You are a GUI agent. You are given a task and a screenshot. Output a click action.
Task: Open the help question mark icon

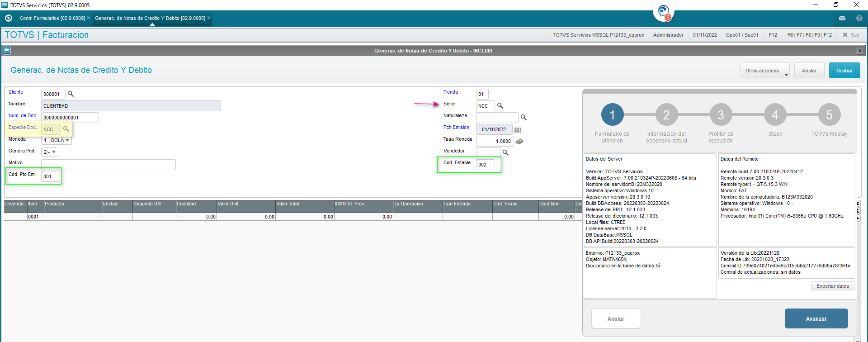tap(859, 18)
